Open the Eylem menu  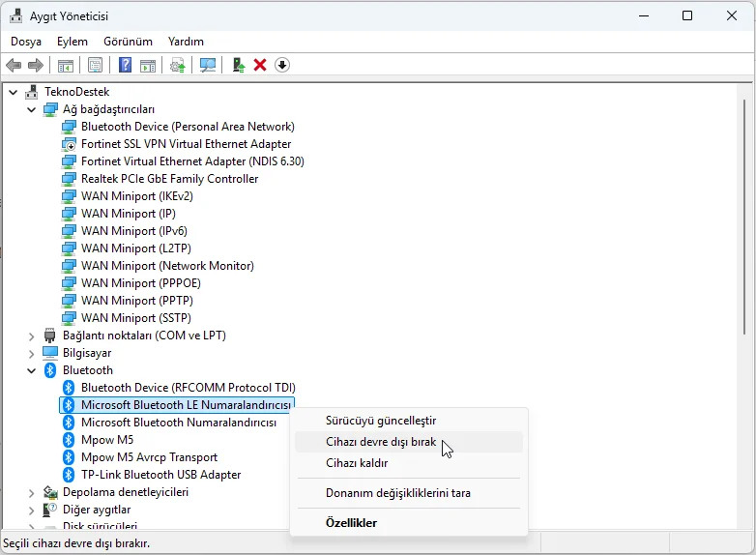73,42
